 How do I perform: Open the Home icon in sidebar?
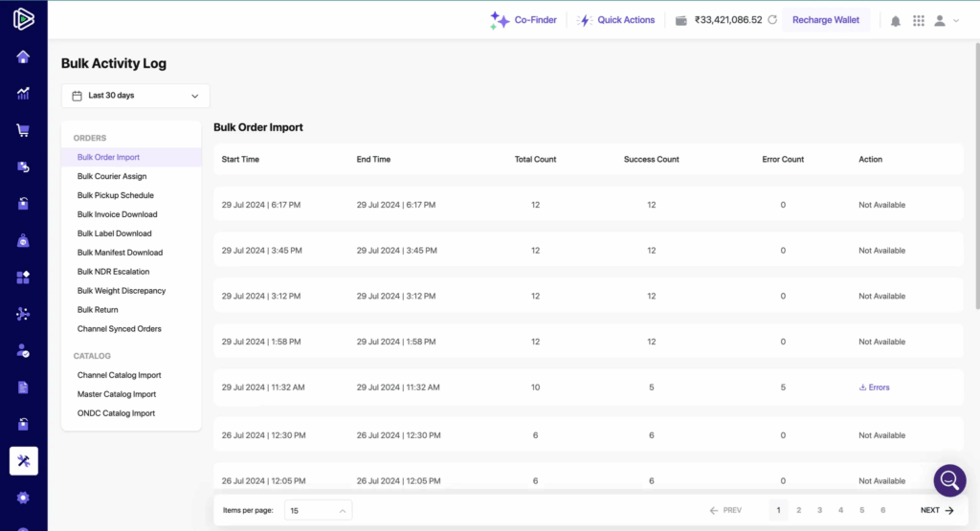[x=23, y=56]
